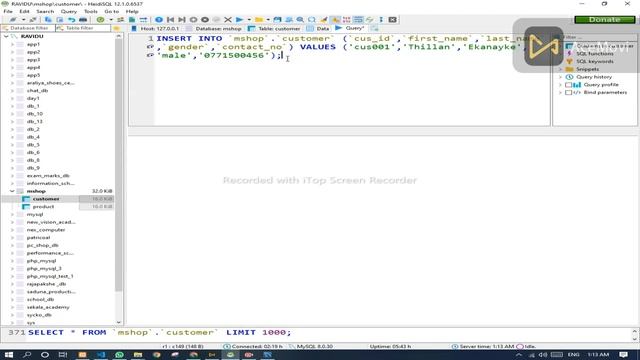Click the Save toolbar disk icon
This screenshot has height=360, width=640.
(278, 20)
